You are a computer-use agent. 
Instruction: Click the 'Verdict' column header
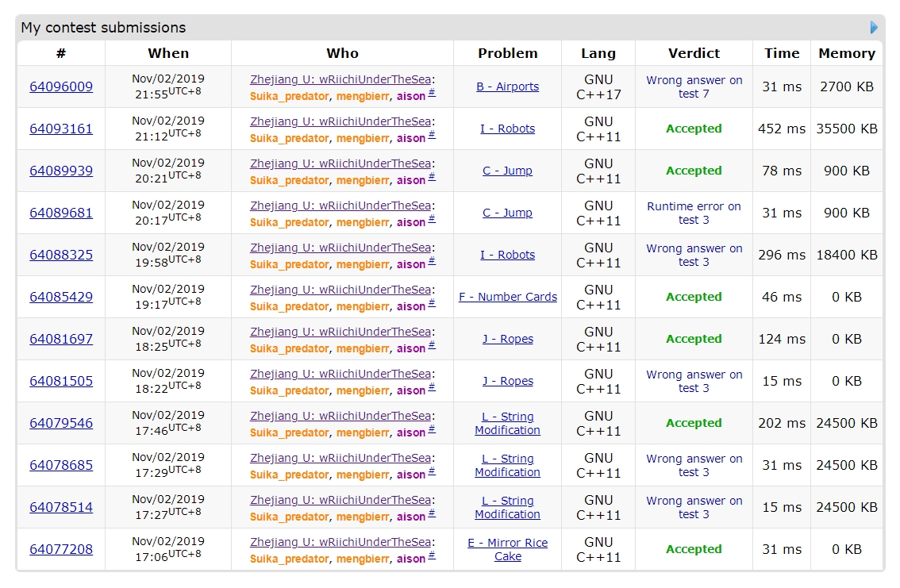click(694, 53)
